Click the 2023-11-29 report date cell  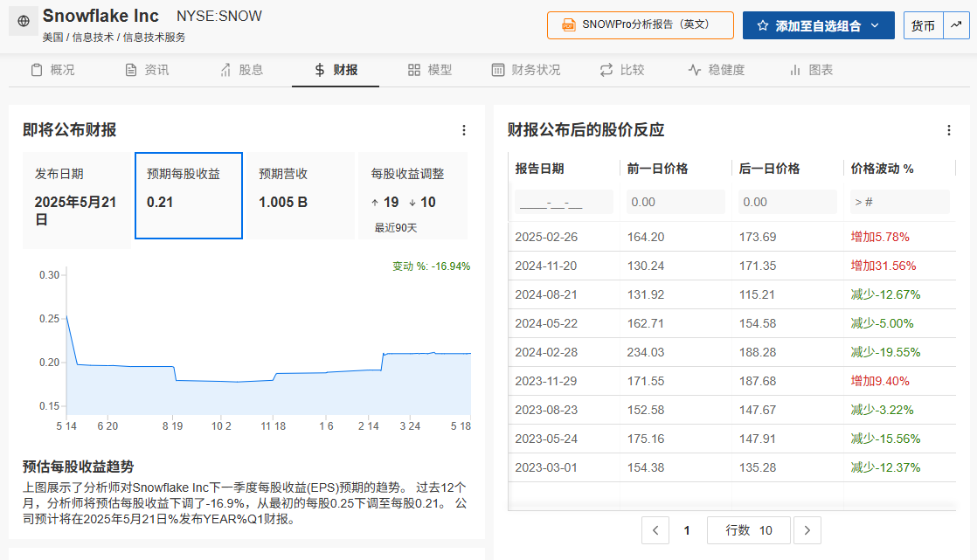click(546, 381)
